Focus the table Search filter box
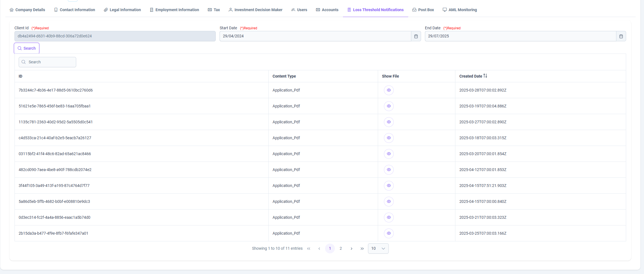644x274 pixels. tap(47, 62)
